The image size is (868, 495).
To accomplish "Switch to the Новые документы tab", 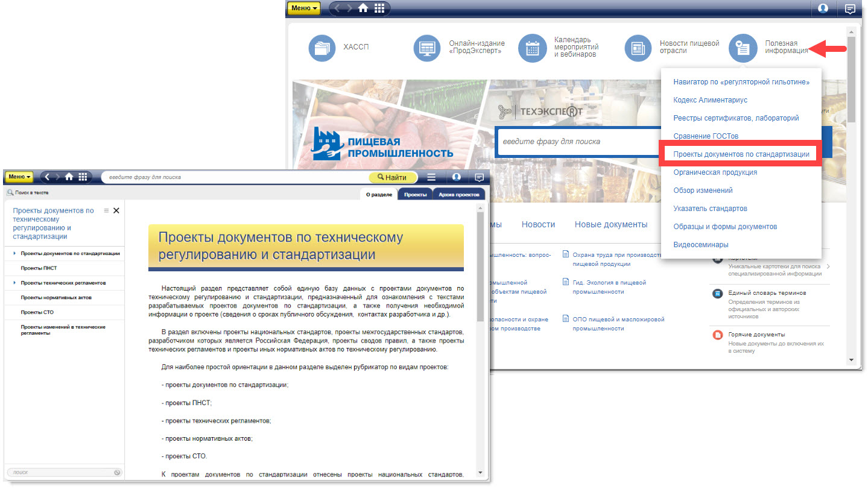I will tap(610, 224).
